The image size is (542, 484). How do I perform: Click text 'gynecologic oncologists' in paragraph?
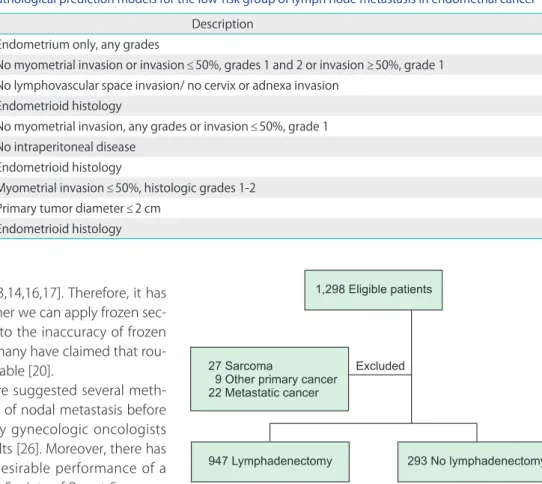(88, 430)
